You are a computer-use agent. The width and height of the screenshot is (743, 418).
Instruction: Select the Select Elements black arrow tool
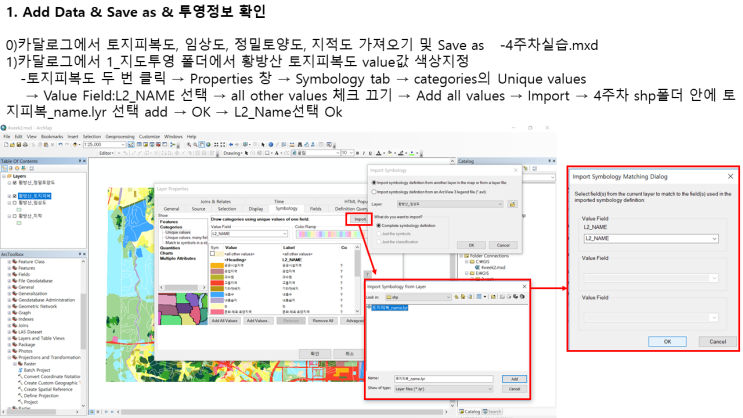(263, 145)
